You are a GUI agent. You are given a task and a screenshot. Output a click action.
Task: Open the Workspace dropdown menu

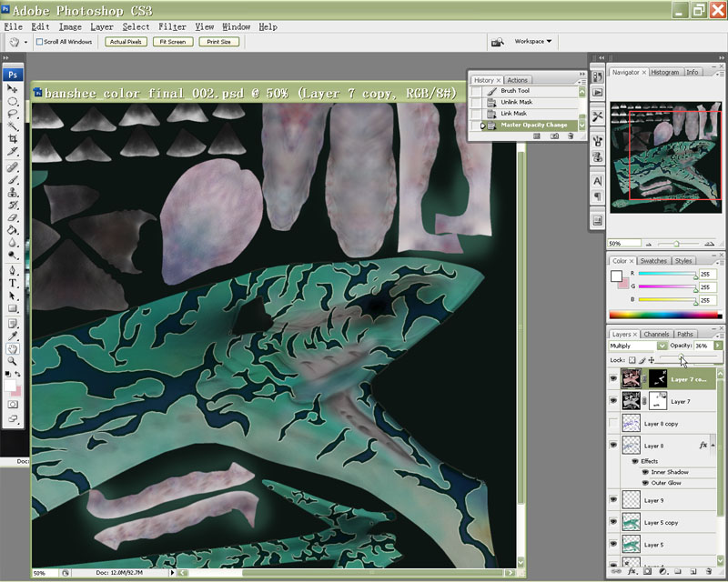(x=533, y=41)
